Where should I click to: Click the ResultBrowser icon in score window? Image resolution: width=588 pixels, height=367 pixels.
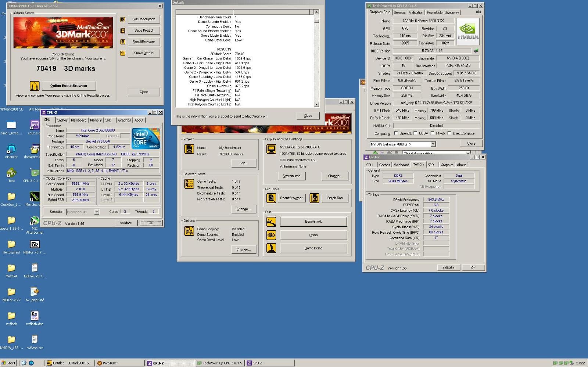click(123, 42)
